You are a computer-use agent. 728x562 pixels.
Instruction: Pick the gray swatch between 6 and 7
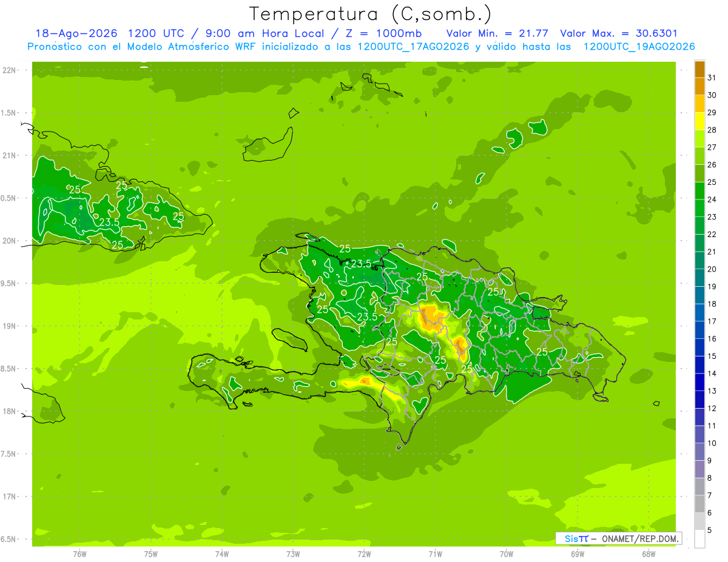pyautogui.click(x=699, y=504)
